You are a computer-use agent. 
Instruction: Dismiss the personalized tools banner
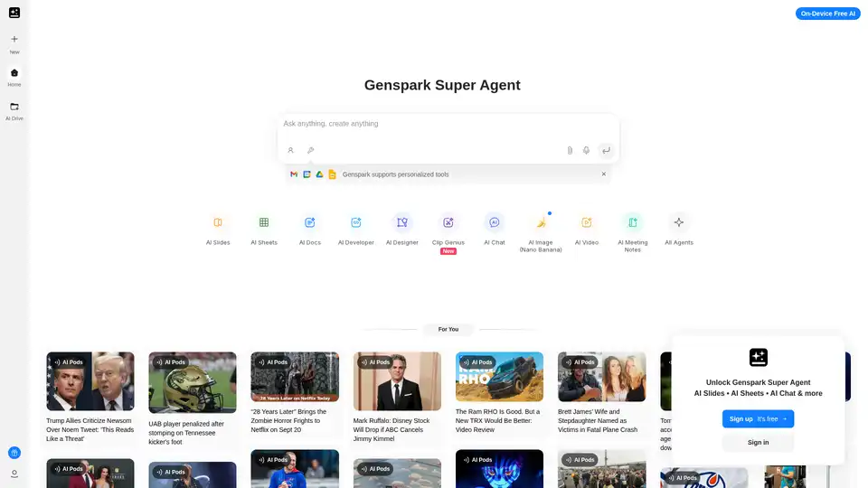604,174
